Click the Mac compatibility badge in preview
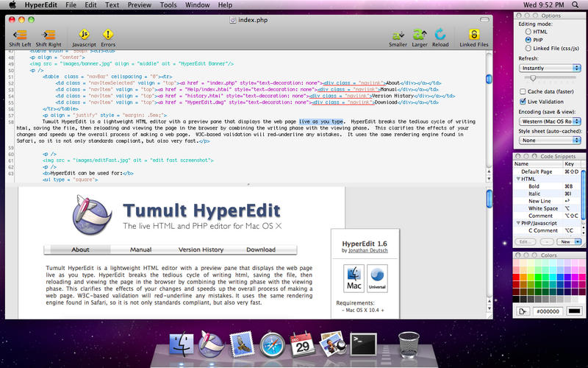The image size is (588, 368). (354, 278)
